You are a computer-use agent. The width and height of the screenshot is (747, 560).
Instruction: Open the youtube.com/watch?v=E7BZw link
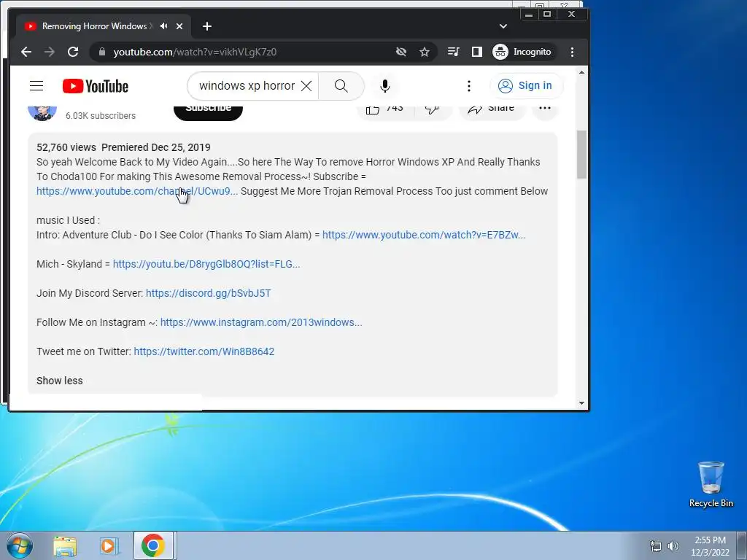point(424,235)
